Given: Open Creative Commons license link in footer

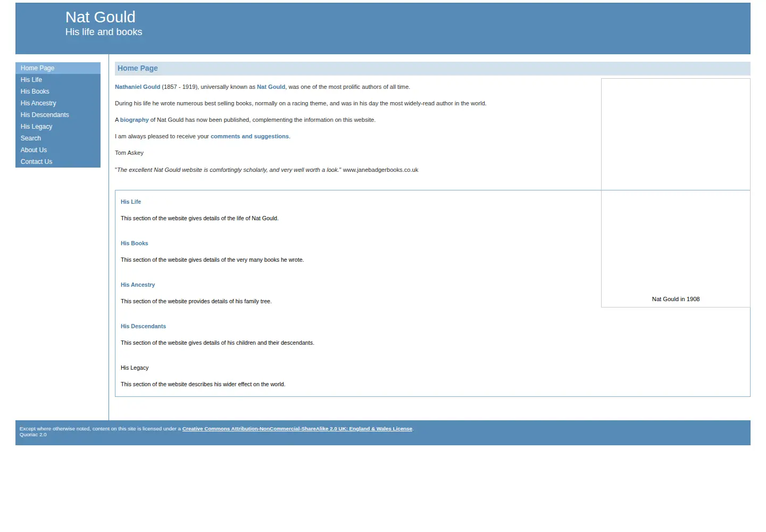Looking at the screenshot, I should tap(297, 429).
